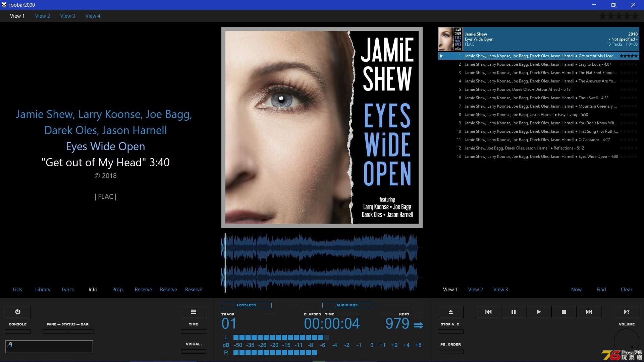Select track 13 Eyes Wide Open
The width and height of the screenshot is (644, 362).
point(538,157)
